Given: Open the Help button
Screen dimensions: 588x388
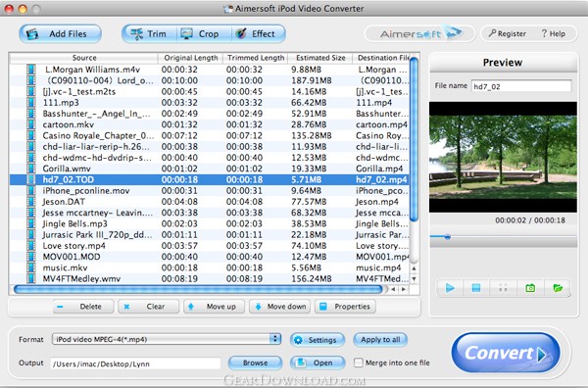Looking at the screenshot, I should [553, 33].
